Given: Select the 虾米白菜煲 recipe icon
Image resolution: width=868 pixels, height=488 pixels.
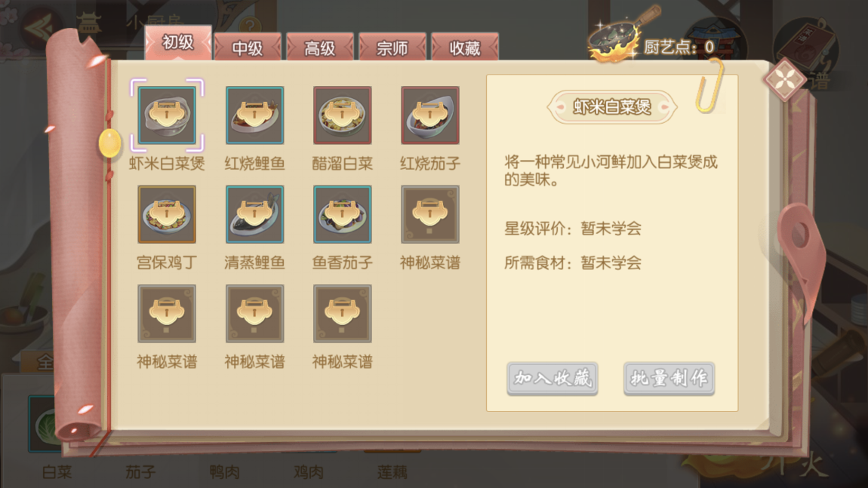Looking at the screenshot, I should 167,115.
